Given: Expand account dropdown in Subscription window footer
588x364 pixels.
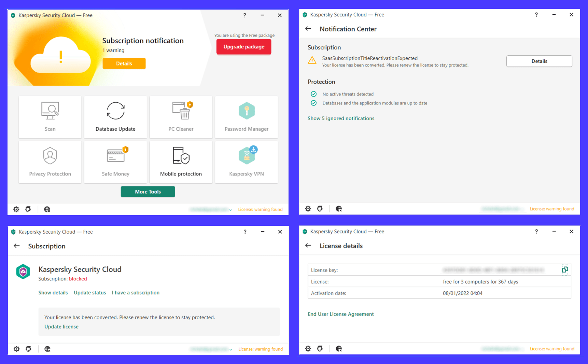Looking at the screenshot, I should pyautogui.click(x=231, y=349).
